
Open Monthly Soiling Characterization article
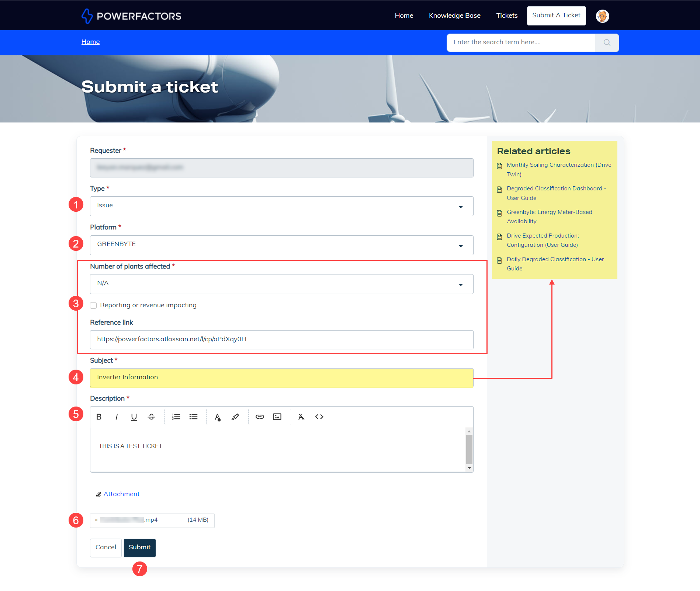559,169
